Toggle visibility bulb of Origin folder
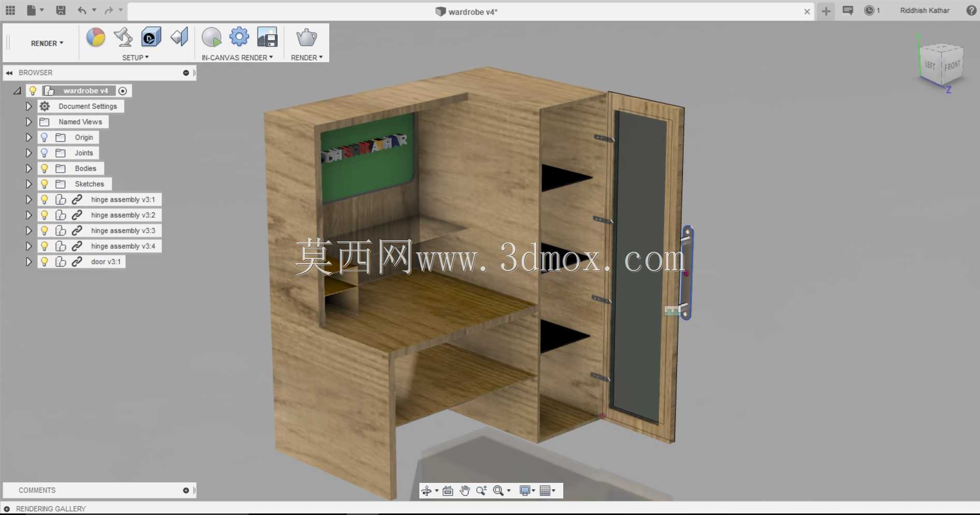This screenshot has height=515, width=980. click(x=45, y=137)
